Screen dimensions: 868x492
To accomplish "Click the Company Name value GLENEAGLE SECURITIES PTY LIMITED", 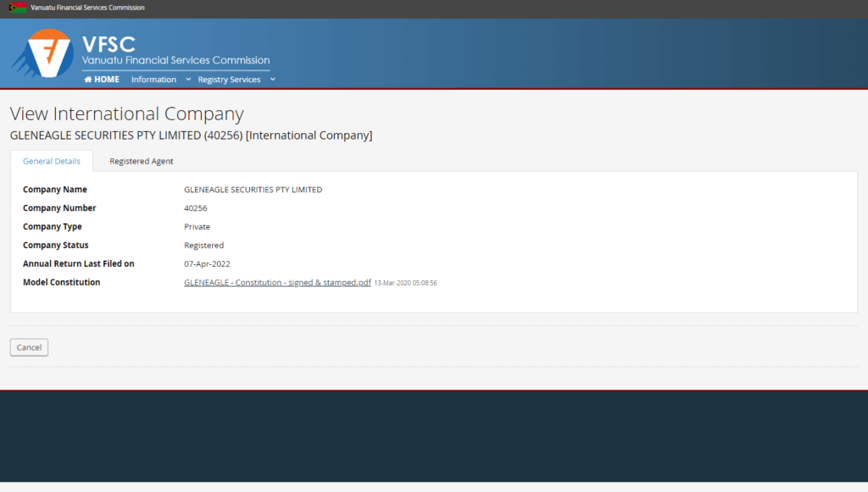I will point(253,190).
